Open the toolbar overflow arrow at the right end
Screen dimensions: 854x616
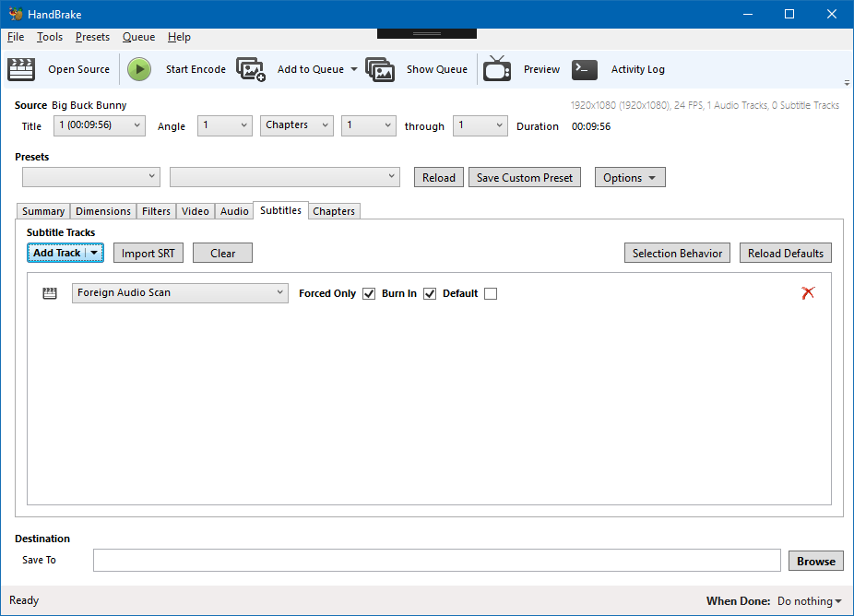847,83
